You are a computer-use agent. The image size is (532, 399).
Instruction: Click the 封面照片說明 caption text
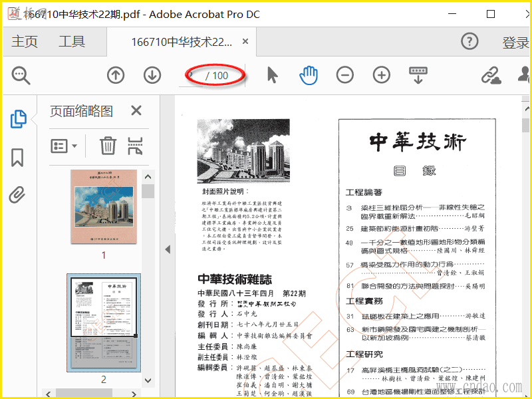[225, 192]
